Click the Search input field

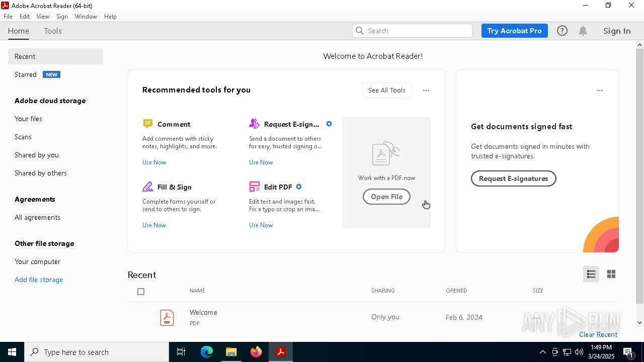(418, 31)
